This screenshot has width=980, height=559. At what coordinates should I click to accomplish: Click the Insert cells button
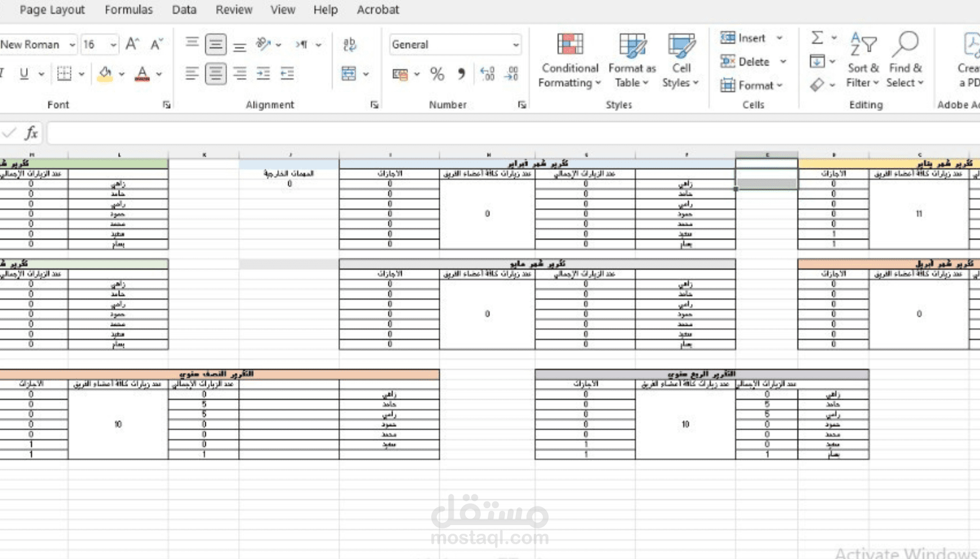coord(744,38)
